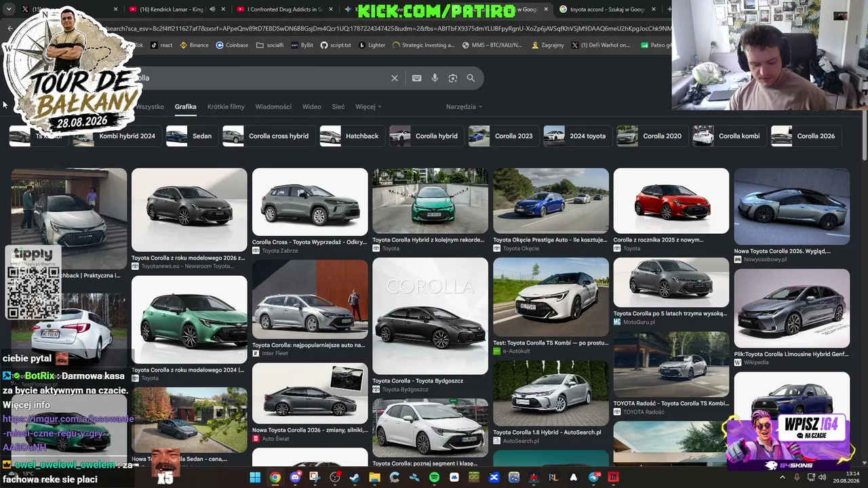Submit search with the magnifier icon

pyautogui.click(x=471, y=78)
